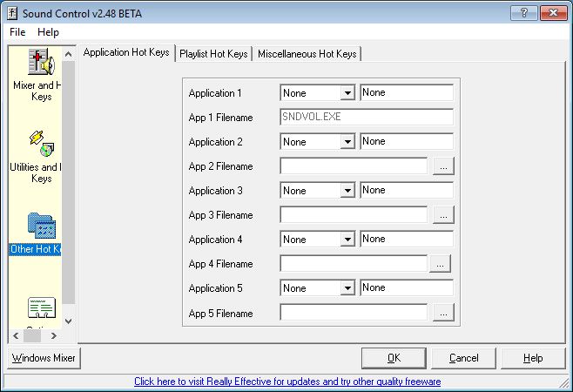Open the Mixer and Hot Keys section icon

pos(41,62)
